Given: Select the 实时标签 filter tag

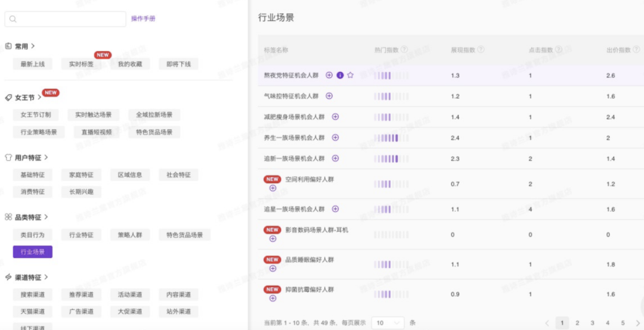Looking at the screenshot, I should point(81,64).
